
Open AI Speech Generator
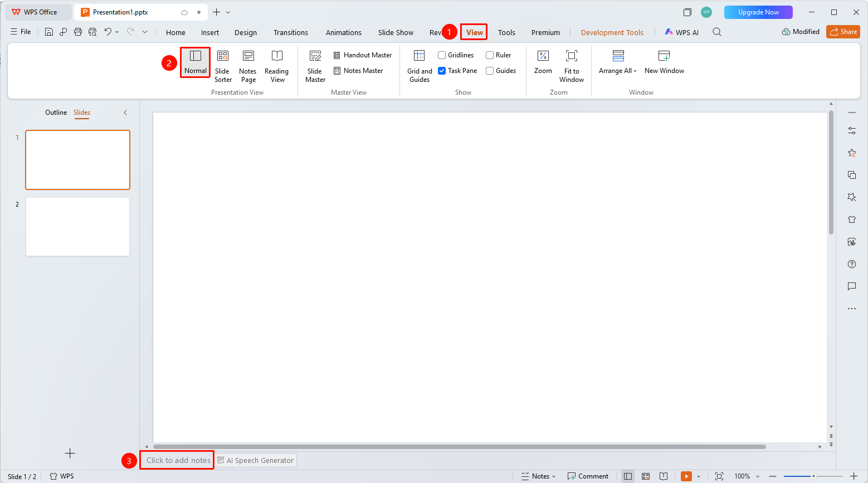click(255, 460)
